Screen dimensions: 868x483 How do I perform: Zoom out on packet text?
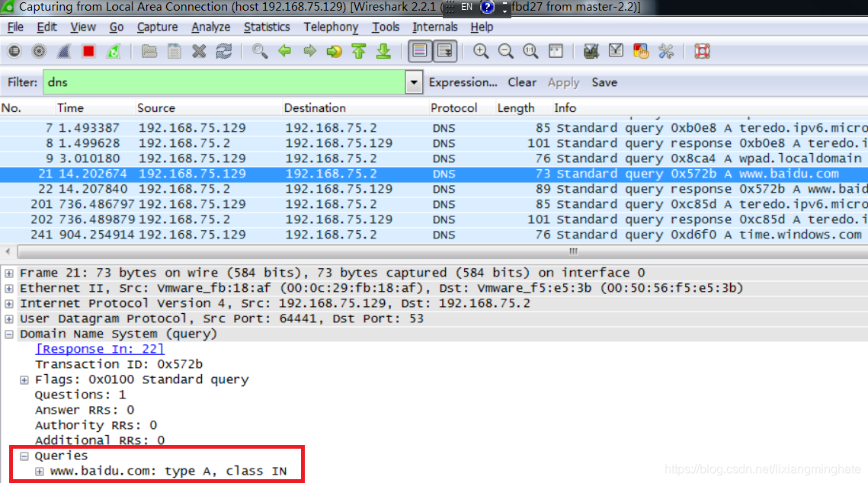(505, 52)
